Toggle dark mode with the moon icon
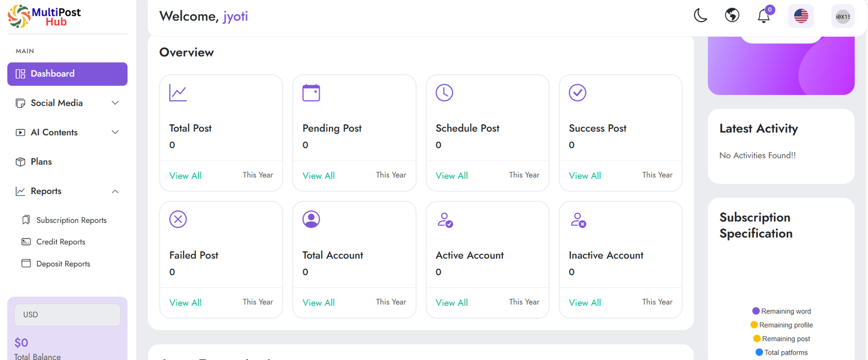Image resolution: width=868 pixels, height=360 pixels. tap(700, 16)
